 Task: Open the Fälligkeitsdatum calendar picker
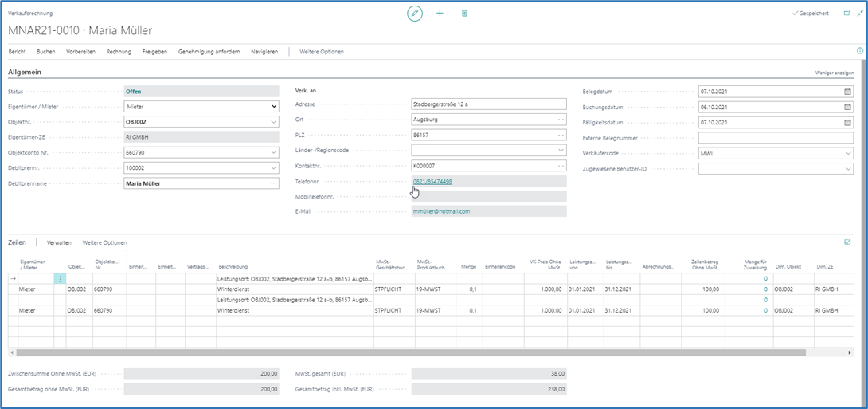coord(847,123)
